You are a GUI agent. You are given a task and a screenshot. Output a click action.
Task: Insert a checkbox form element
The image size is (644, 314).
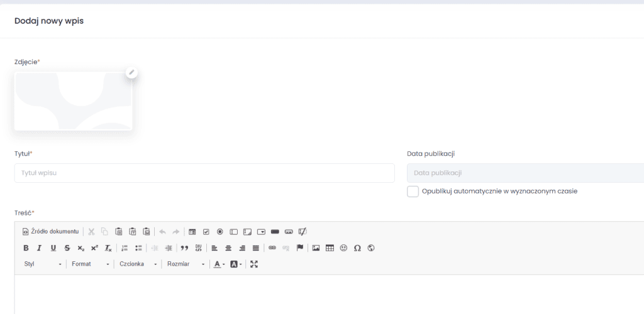point(206,232)
